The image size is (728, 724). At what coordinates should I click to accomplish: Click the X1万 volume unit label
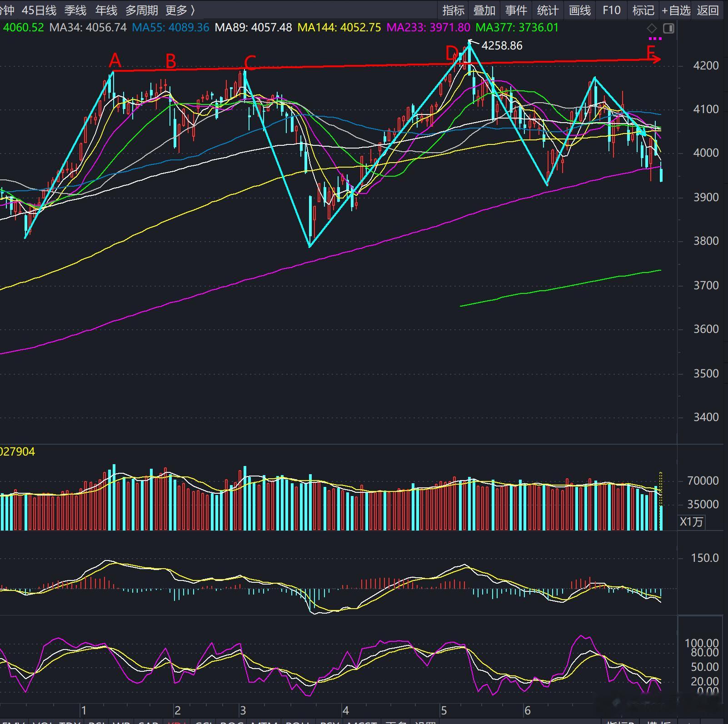point(691,522)
